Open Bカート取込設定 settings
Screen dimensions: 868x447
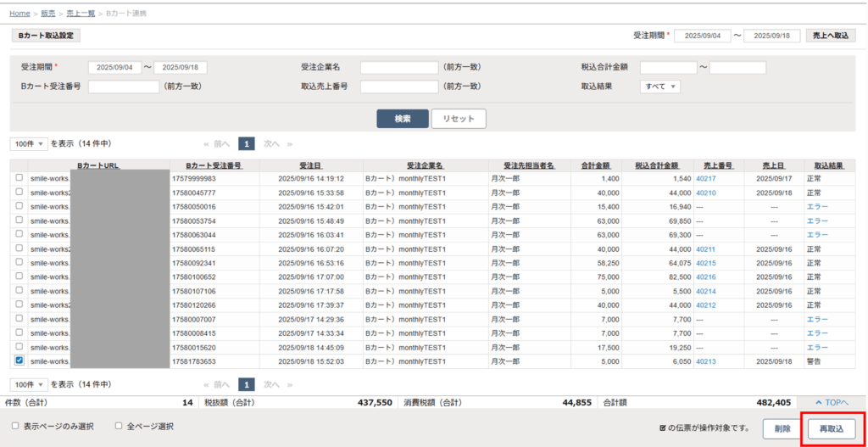coord(46,36)
